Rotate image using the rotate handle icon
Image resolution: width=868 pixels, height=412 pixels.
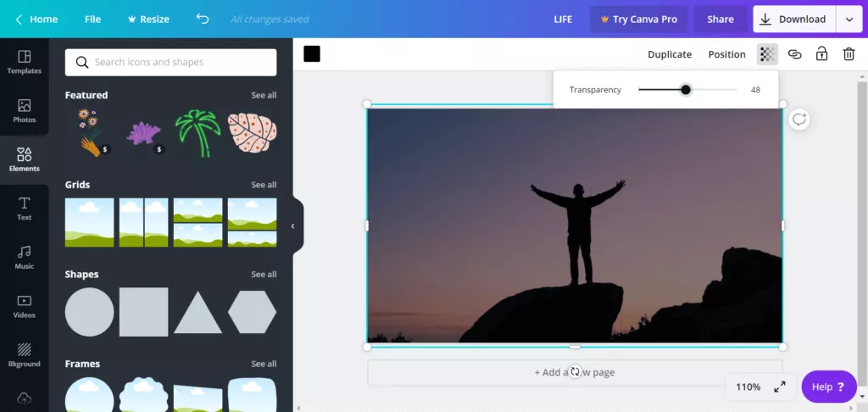tap(575, 371)
